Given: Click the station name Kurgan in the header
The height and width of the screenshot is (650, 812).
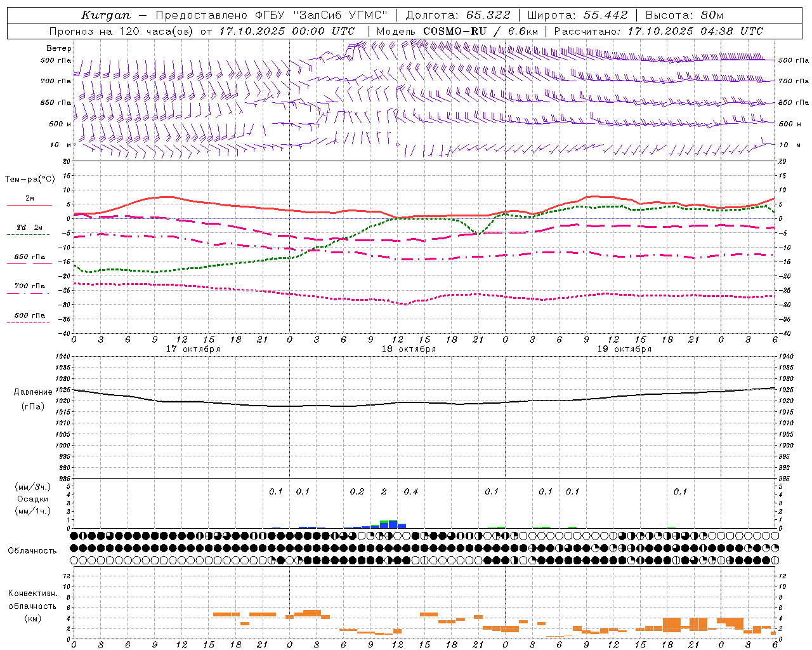Looking at the screenshot, I should click(106, 16).
